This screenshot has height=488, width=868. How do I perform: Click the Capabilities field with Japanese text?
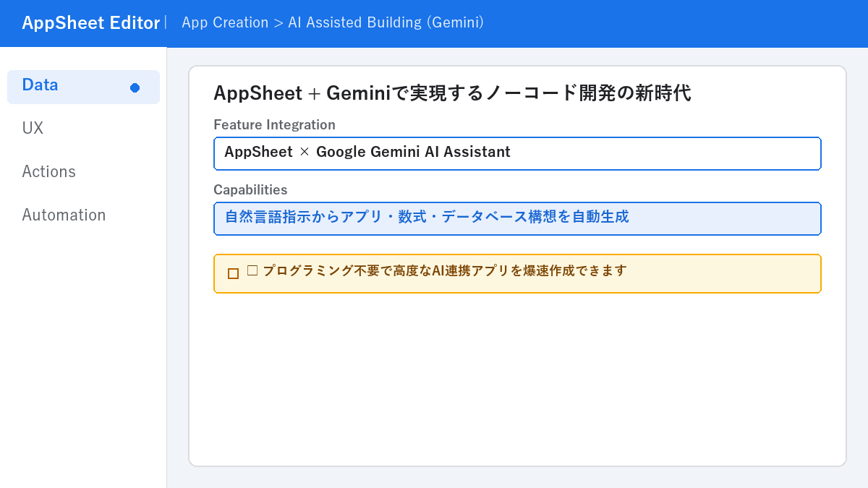[517, 218]
